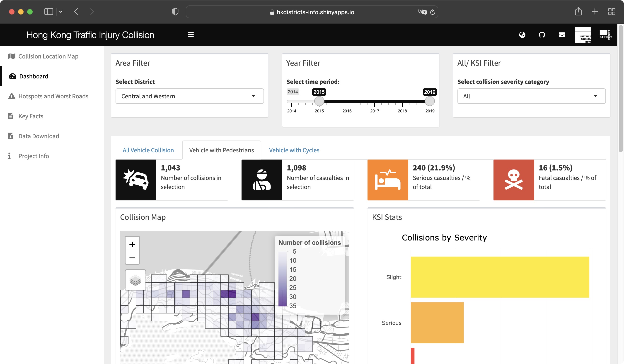The height and width of the screenshot is (364, 624).
Task: Click the collision car crash icon
Action: (x=136, y=180)
